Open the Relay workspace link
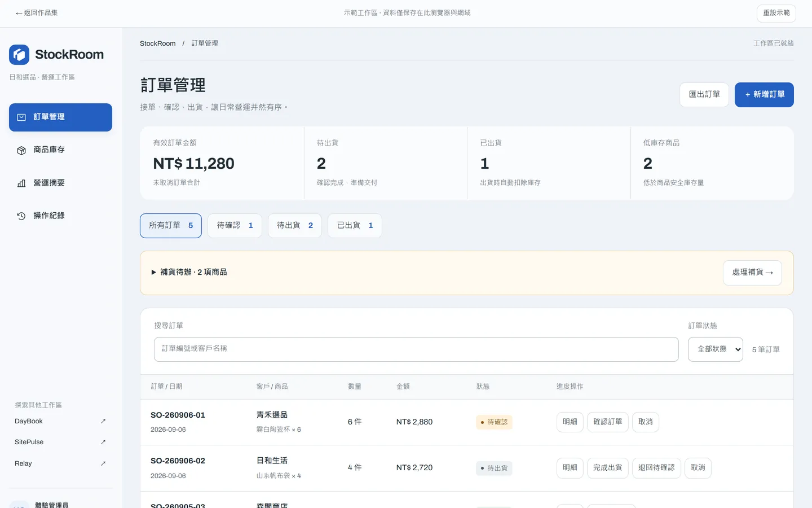 (x=60, y=463)
